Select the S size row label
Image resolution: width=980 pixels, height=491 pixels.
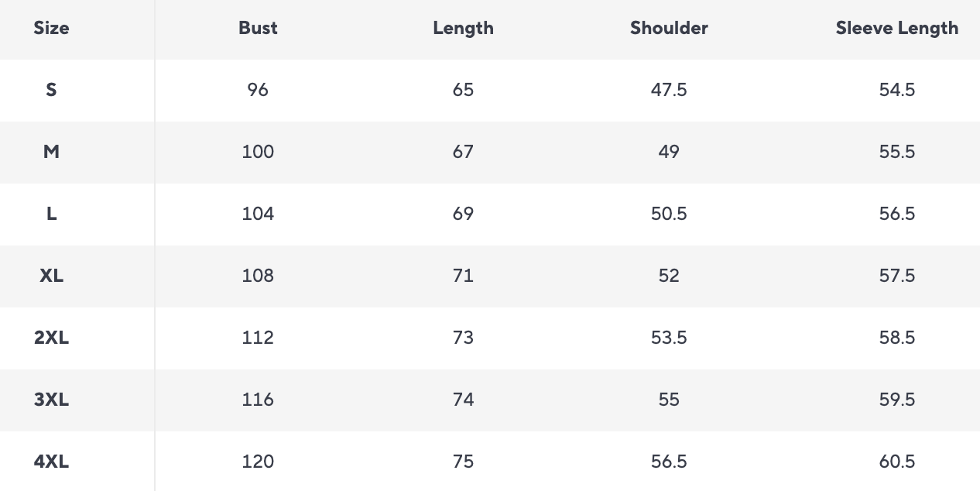pos(51,90)
